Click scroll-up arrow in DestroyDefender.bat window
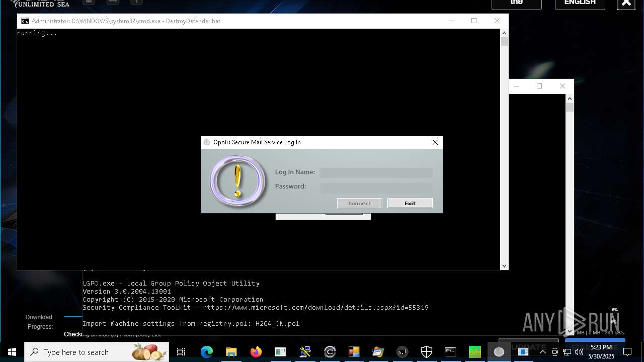This screenshot has height=362, width=644. [x=504, y=33]
